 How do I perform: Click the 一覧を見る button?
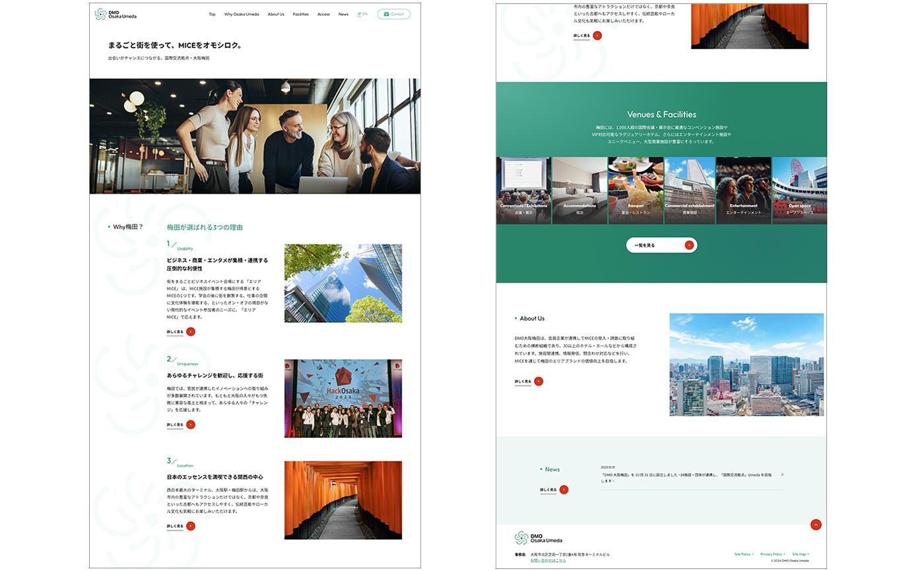pyautogui.click(x=661, y=245)
